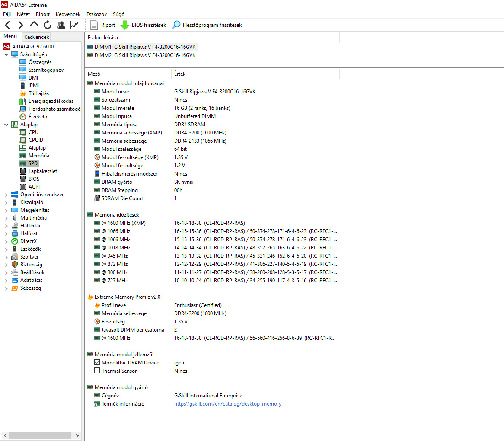Open the graph chart toolbar icon
The height and width of the screenshot is (441, 504).
(x=74, y=25)
